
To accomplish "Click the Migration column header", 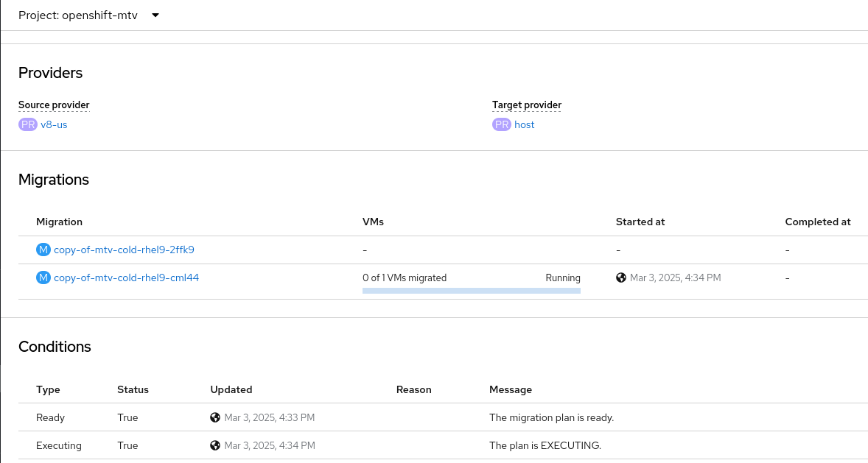I will tap(59, 222).
